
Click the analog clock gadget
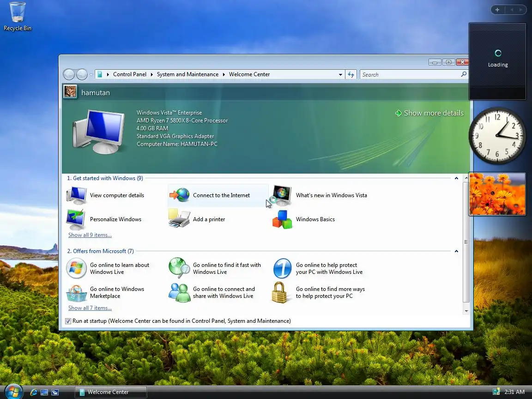497,136
